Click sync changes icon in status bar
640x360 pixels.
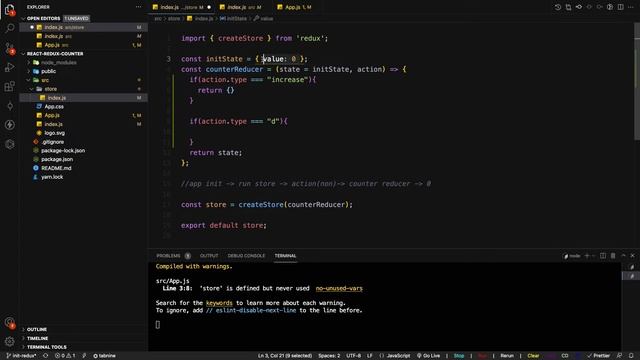45,356
